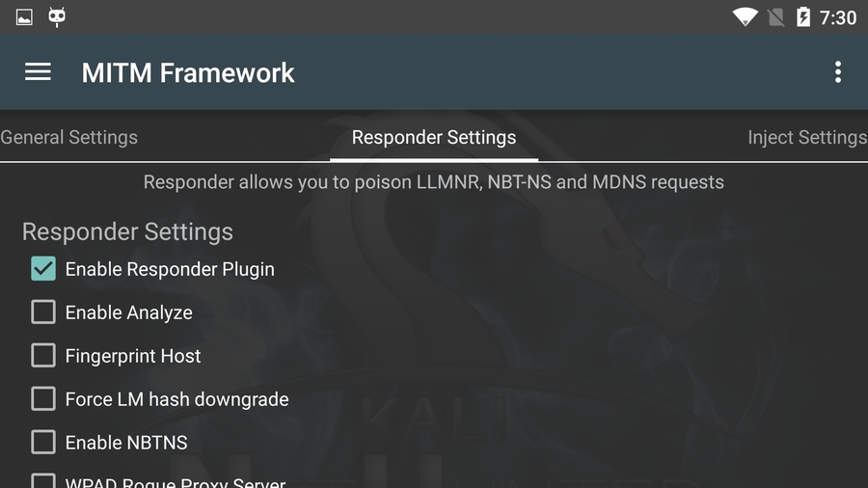Image resolution: width=868 pixels, height=488 pixels.
Task: Switch to the Inject Settings tab
Action: point(807,137)
